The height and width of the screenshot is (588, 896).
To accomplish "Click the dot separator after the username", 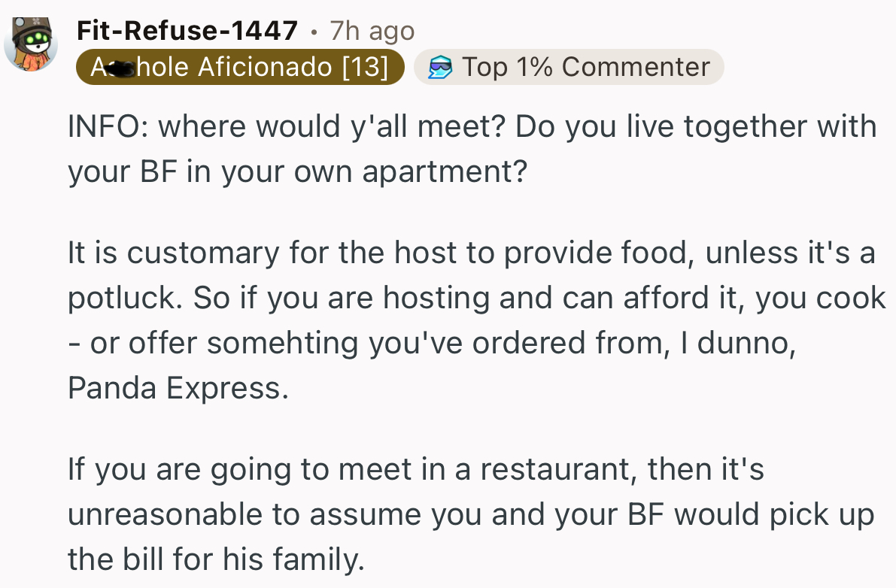I will pyautogui.click(x=315, y=32).
